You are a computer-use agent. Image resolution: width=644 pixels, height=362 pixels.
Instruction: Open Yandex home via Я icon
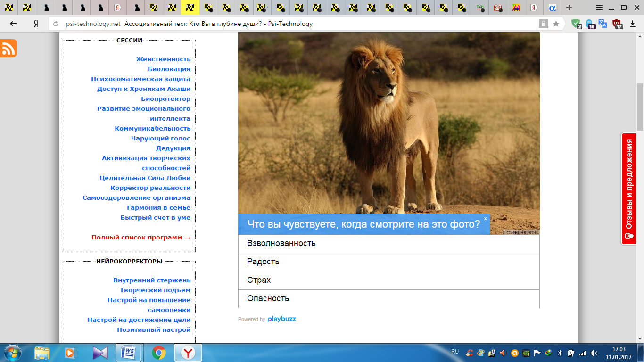tap(36, 24)
